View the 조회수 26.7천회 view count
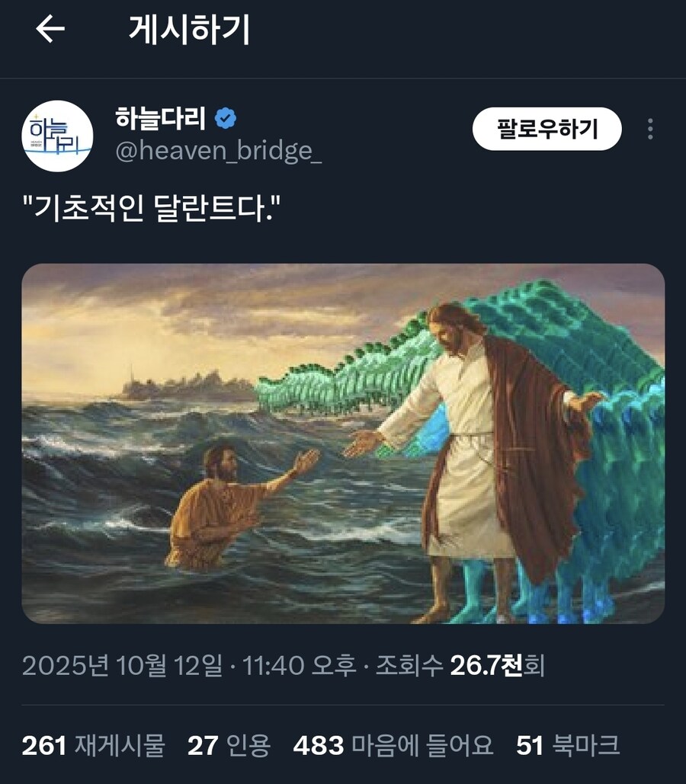 click(460, 665)
